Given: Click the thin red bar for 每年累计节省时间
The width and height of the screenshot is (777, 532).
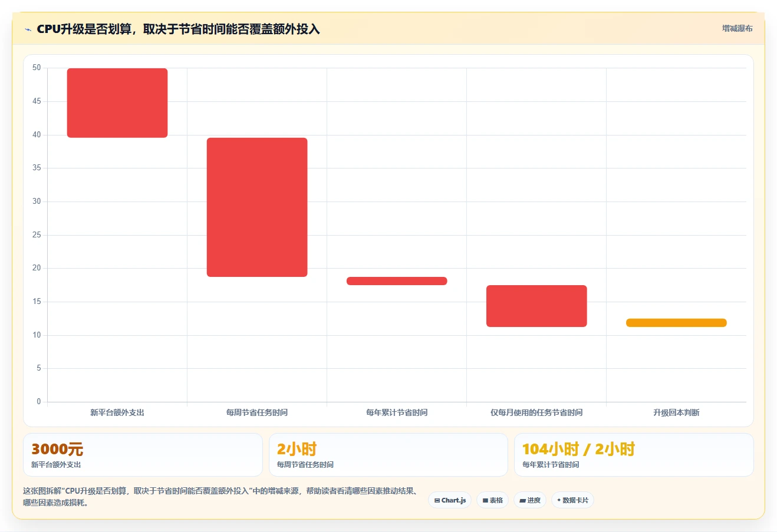Looking at the screenshot, I should point(397,281).
